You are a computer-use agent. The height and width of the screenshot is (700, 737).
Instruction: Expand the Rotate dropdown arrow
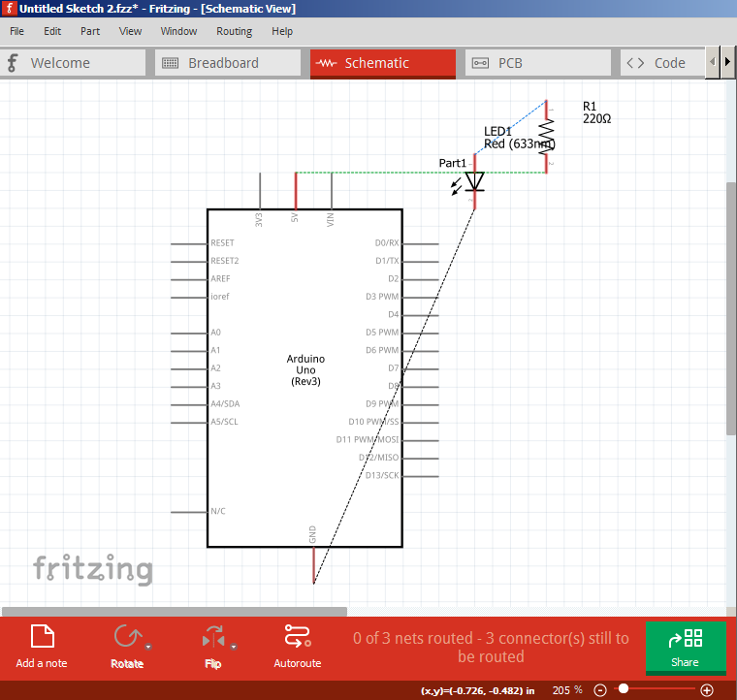148,647
